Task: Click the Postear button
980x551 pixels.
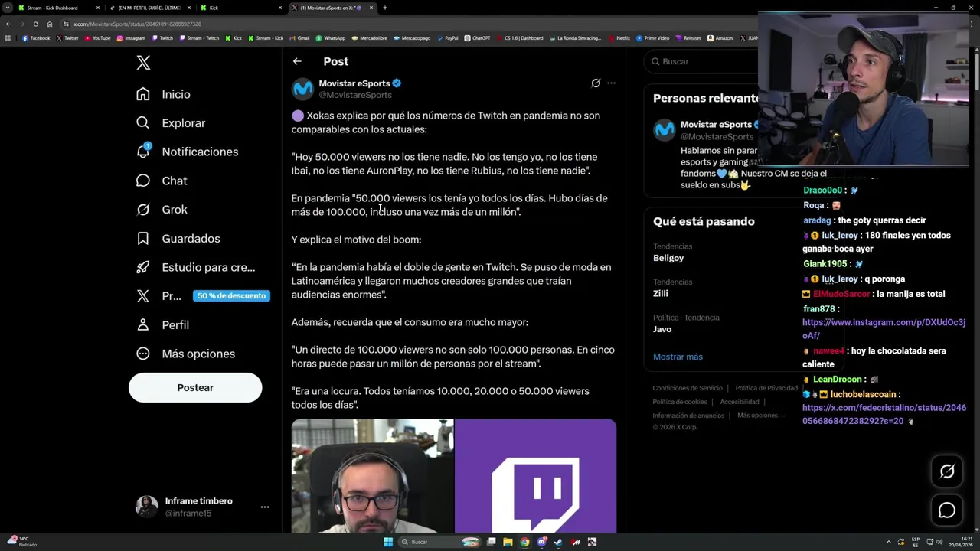Action: coord(195,387)
